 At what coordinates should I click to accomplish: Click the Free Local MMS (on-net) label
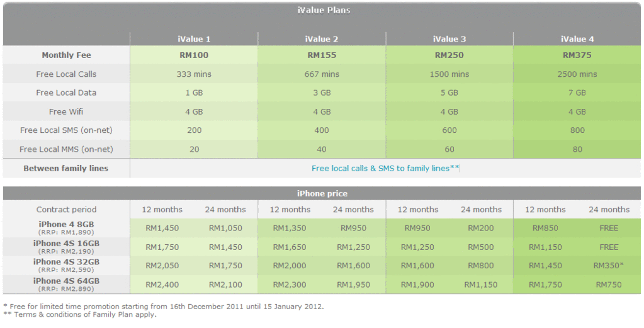pyautogui.click(x=66, y=149)
